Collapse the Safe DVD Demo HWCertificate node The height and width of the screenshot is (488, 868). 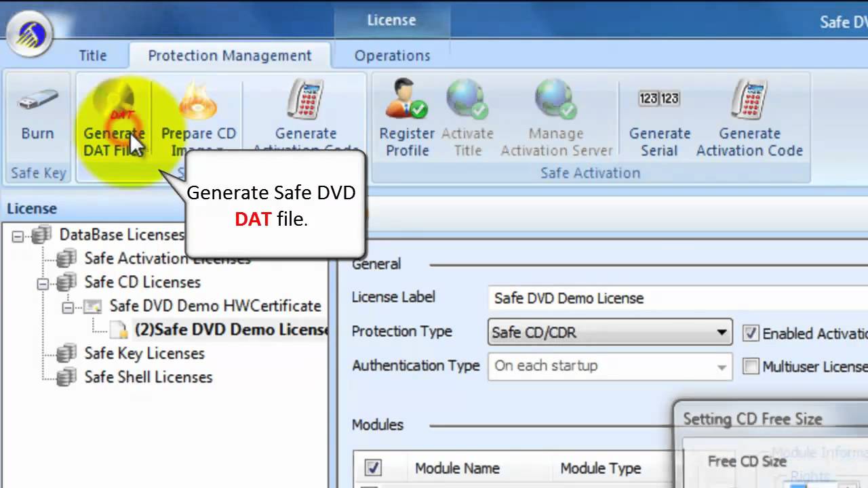pos(68,308)
